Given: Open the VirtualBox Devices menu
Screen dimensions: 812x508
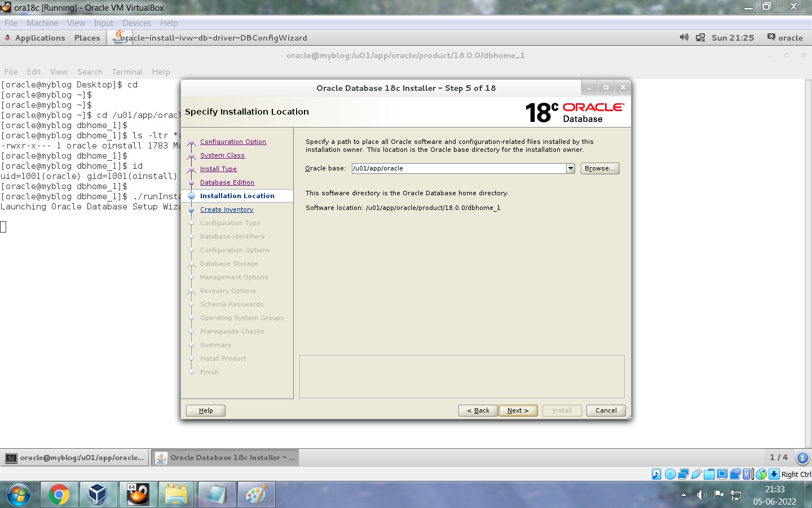Looking at the screenshot, I should 137,23.
